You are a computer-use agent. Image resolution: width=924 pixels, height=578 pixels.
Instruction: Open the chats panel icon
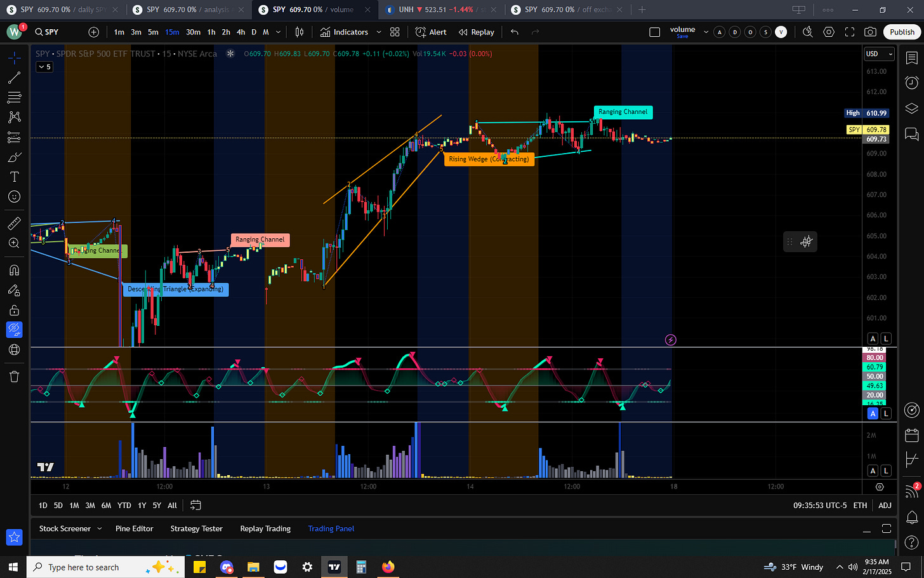point(911,133)
